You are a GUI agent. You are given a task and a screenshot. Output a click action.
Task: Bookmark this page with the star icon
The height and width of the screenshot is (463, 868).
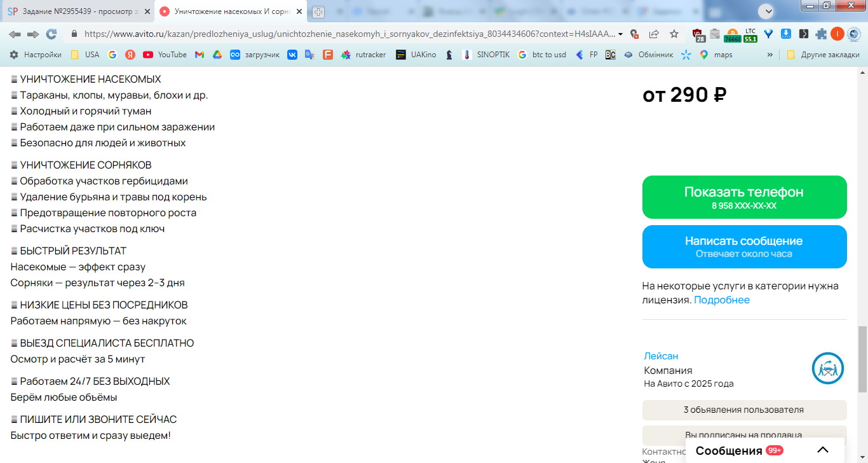pyautogui.click(x=674, y=34)
